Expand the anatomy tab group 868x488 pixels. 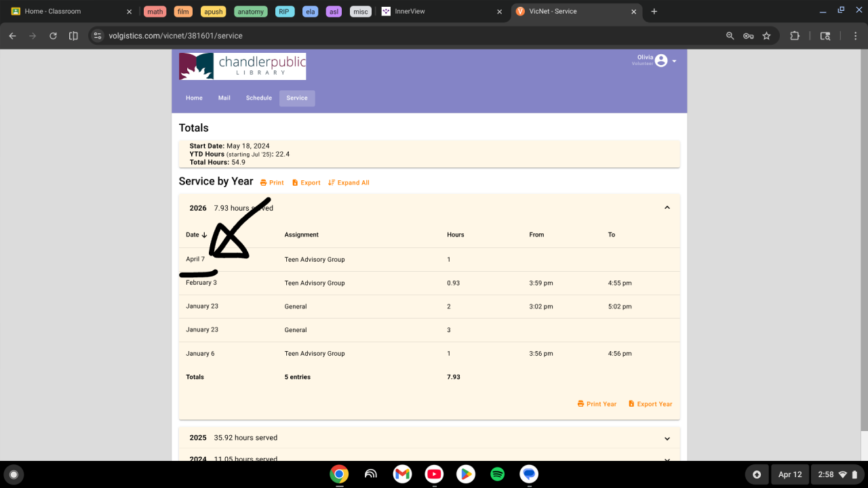click(251, 12)
